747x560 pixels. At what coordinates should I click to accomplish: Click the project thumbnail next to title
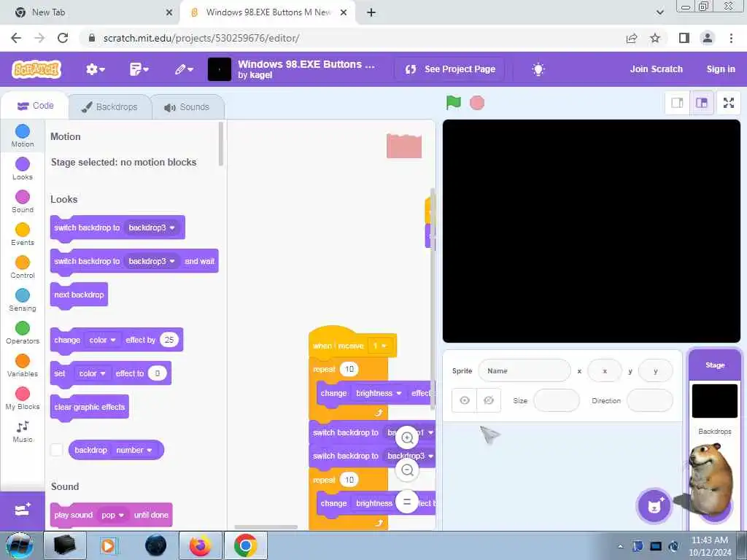tap(220, 69)
